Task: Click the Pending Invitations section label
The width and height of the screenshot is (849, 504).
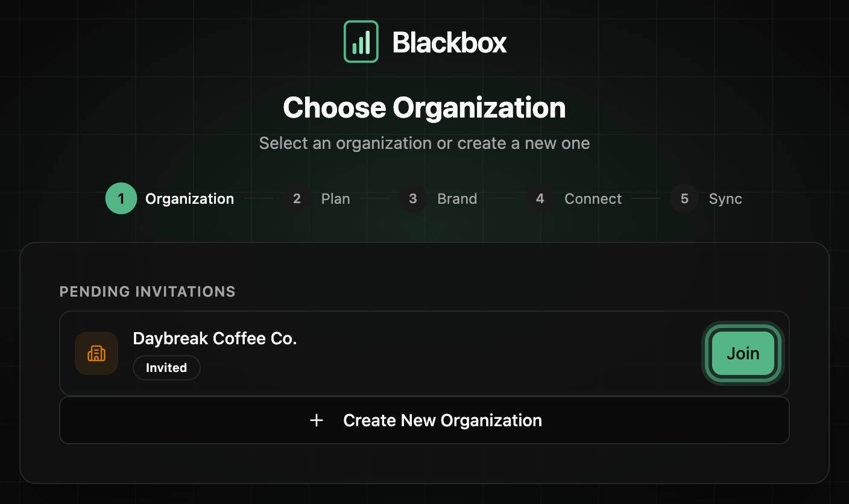Action: 148,292
